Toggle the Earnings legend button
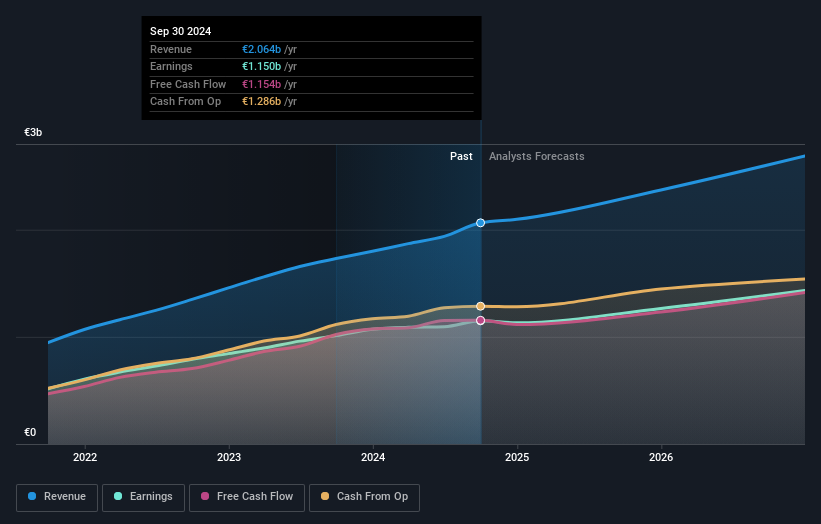The width and height of the screenshot is (821, 524). click(x=143, y=497)
